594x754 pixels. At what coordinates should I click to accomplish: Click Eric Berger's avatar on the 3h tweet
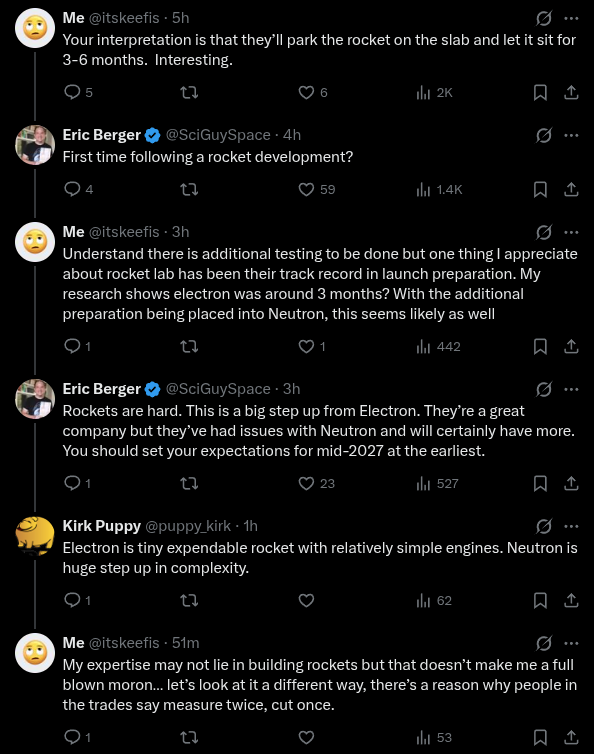[x=35, y=399]
